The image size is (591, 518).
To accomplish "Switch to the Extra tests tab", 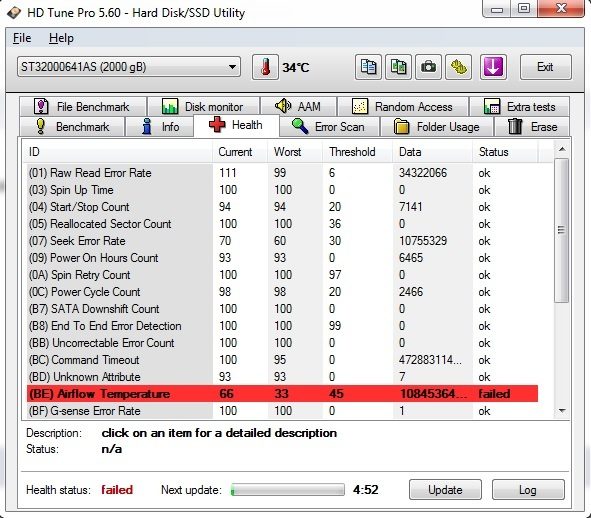I will point(519,107).
